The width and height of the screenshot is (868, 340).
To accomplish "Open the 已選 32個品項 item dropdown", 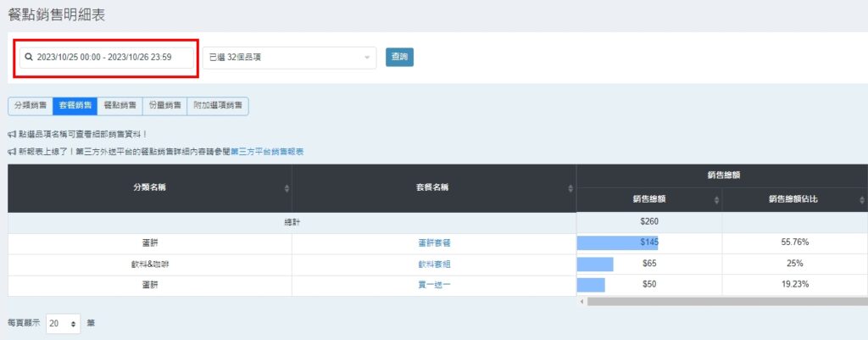I will (x=288, y=58).
